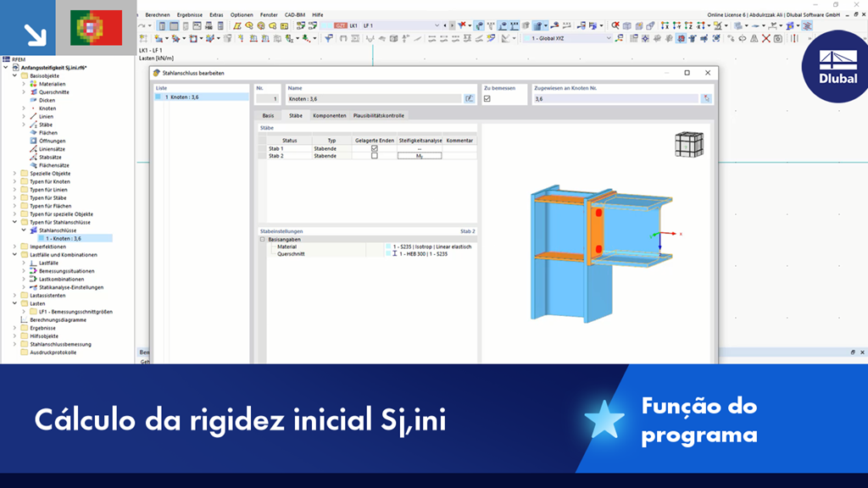This screenshot has height=488, width=868.
Task: Open the 1 - Global XYZ dropdown
Action: (609, 38)
